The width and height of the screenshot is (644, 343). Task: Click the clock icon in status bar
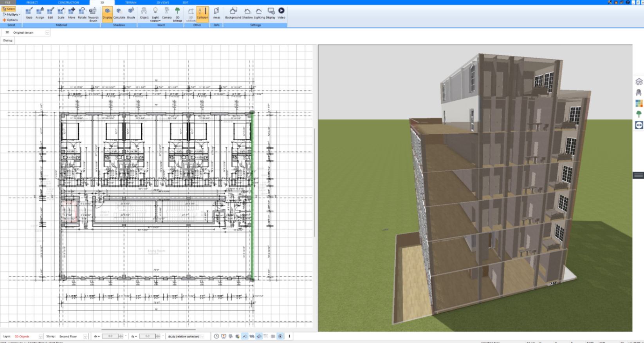pyautogui.click(x=216, y=336)
